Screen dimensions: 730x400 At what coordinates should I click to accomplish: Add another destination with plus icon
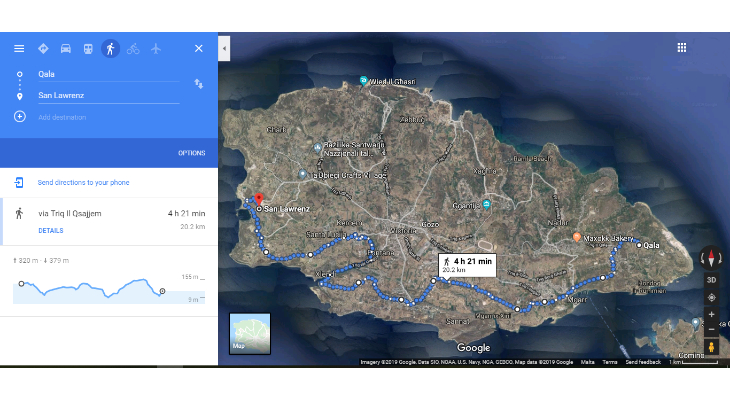click(20, 116)
